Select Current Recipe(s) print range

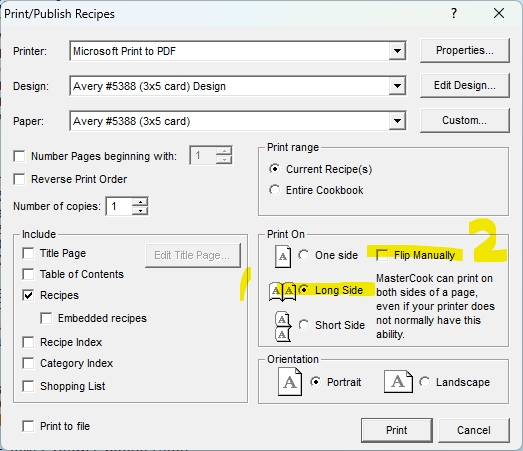point(275,169)
